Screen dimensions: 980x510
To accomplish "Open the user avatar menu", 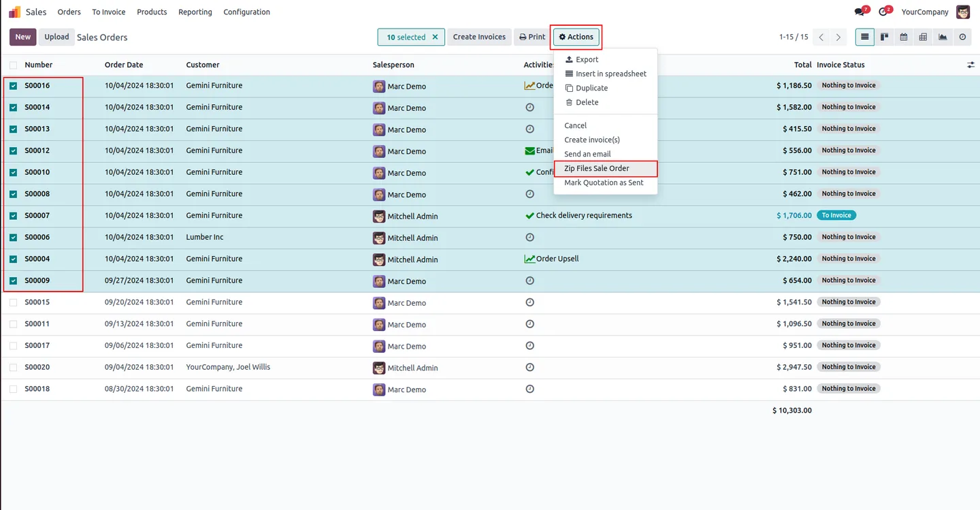I will tap(963, 12).
